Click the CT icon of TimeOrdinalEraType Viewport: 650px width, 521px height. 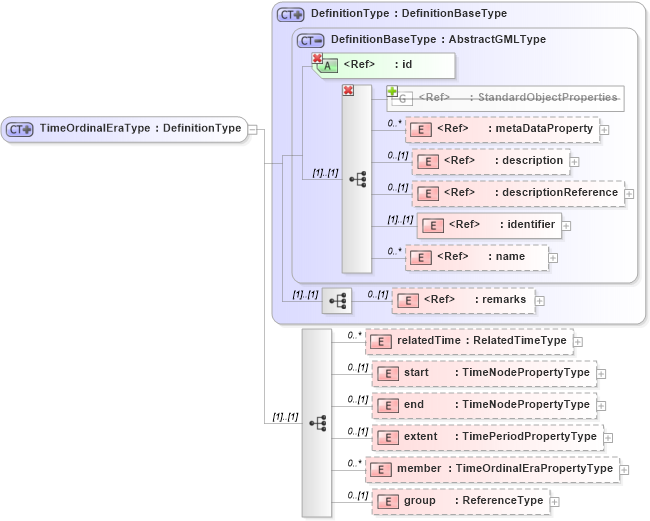[19, 129]
